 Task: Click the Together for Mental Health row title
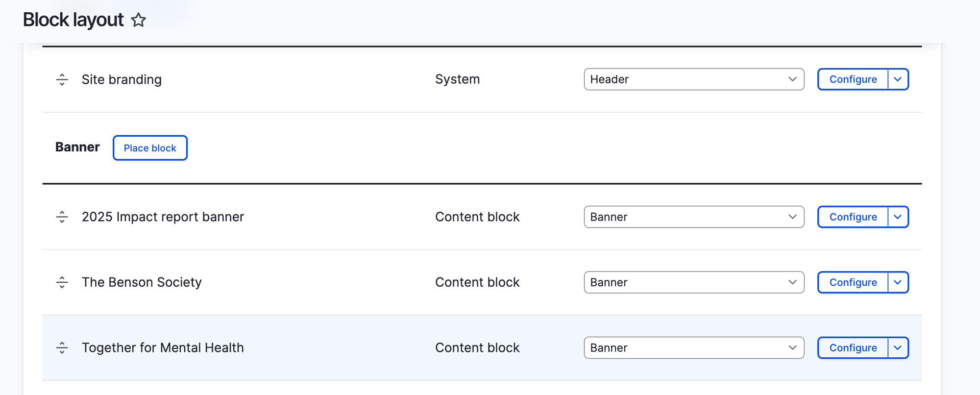[x=163, y=348]
